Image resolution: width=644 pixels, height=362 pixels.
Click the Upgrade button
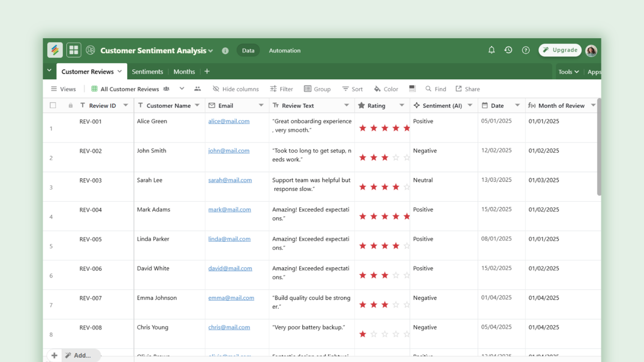[x=560, y=50]
